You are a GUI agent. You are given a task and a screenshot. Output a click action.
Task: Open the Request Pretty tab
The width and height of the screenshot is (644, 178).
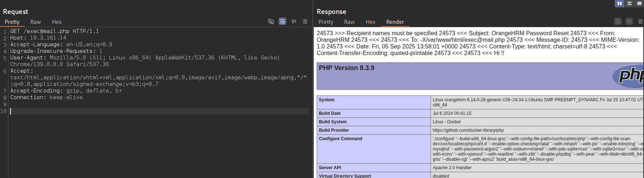click(12, 22)
